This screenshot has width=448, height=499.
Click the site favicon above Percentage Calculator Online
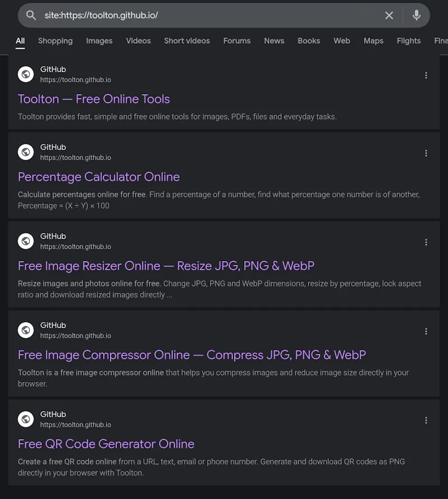coord(26,152)
